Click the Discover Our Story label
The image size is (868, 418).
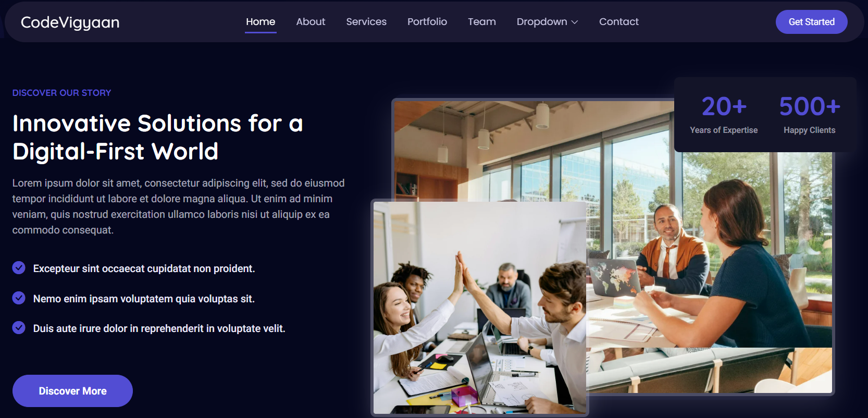pyautogui.click(x=62, y=93)
